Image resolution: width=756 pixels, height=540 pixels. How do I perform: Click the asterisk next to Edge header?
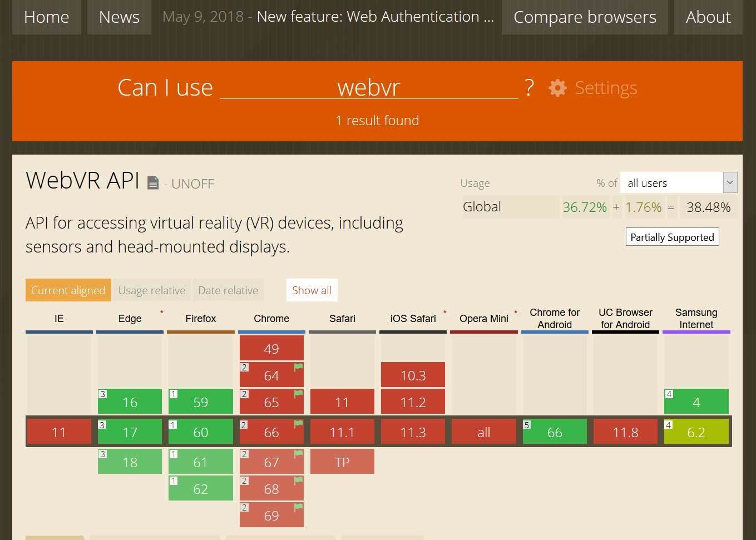[x=162, y=313]
